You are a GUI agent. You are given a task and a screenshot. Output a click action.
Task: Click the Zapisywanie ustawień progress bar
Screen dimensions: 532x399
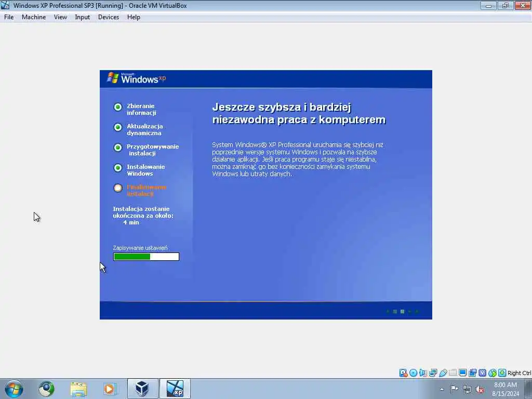click(146, 257)
